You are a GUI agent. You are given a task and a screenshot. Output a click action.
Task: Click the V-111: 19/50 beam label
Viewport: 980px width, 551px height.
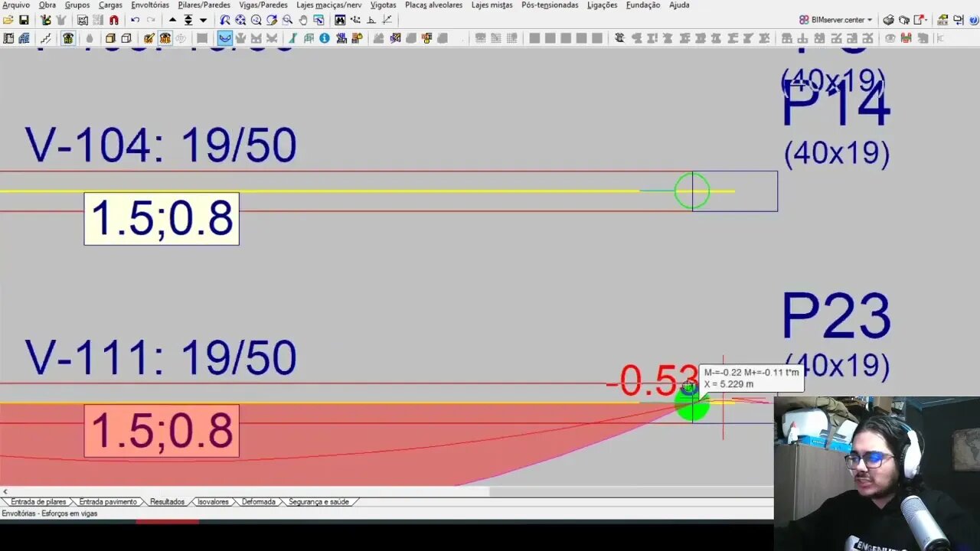coord(161,357)
